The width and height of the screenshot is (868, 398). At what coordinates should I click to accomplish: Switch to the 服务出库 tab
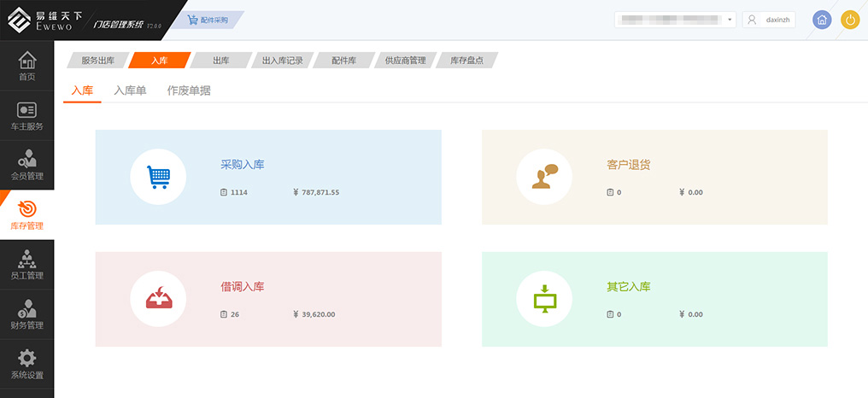pyautogui.click(x=97, y=61)
